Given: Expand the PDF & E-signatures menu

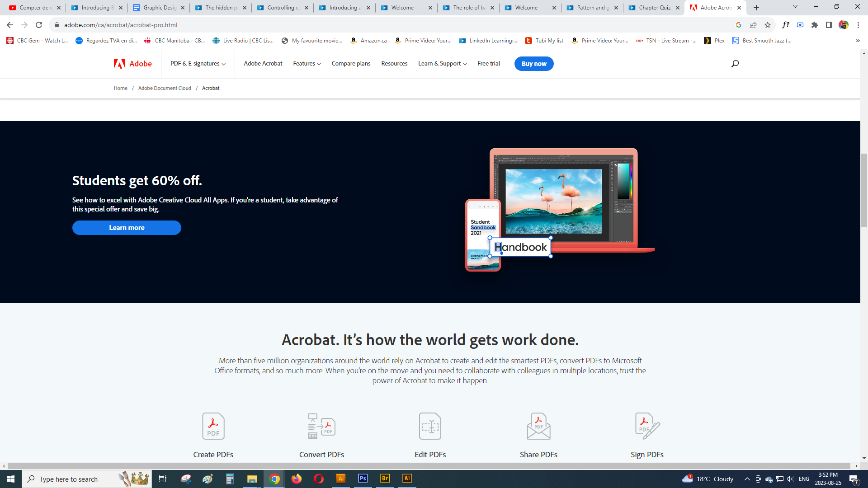Looking at the screenshot, I should [198, 64].
